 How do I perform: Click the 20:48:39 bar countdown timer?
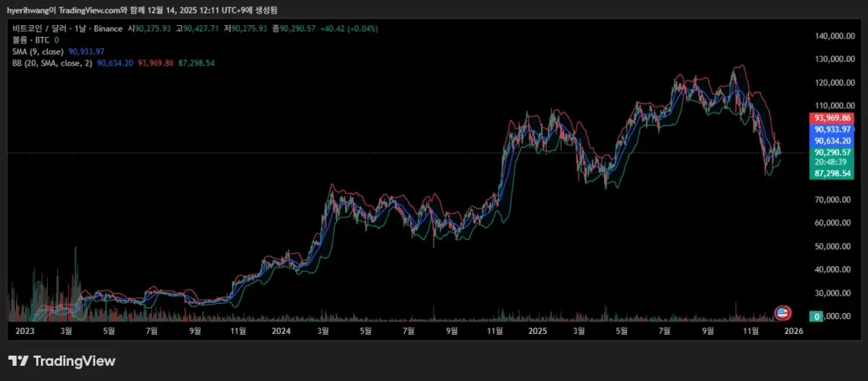[830, 162]
